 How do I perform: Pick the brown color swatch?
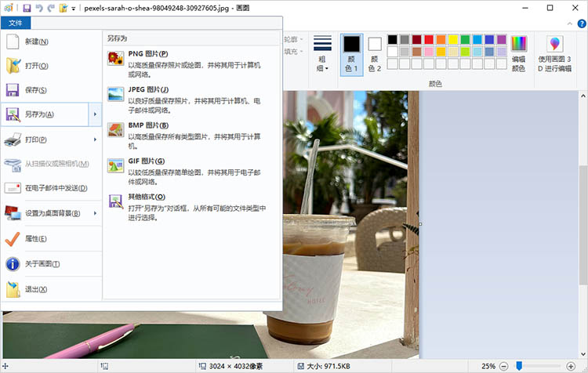[416, 52]
